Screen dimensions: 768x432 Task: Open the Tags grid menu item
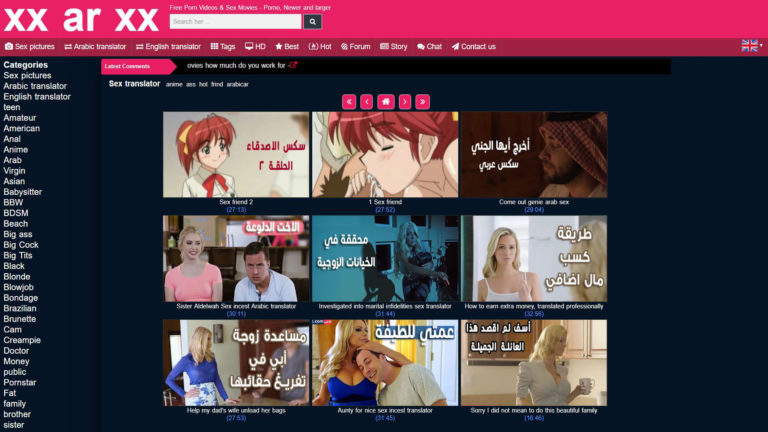[223, 46]
